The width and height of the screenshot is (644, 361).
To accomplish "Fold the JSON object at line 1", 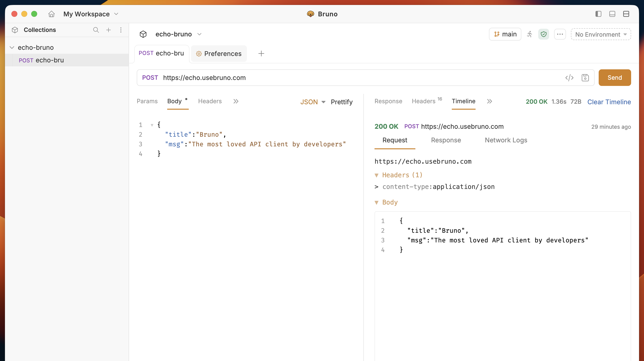I will (x=152, y=125).
